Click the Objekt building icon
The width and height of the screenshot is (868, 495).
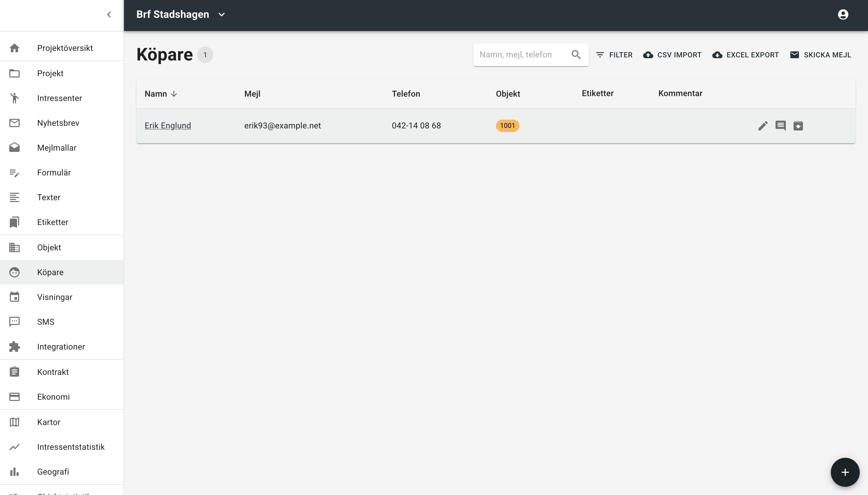[14, 247]
